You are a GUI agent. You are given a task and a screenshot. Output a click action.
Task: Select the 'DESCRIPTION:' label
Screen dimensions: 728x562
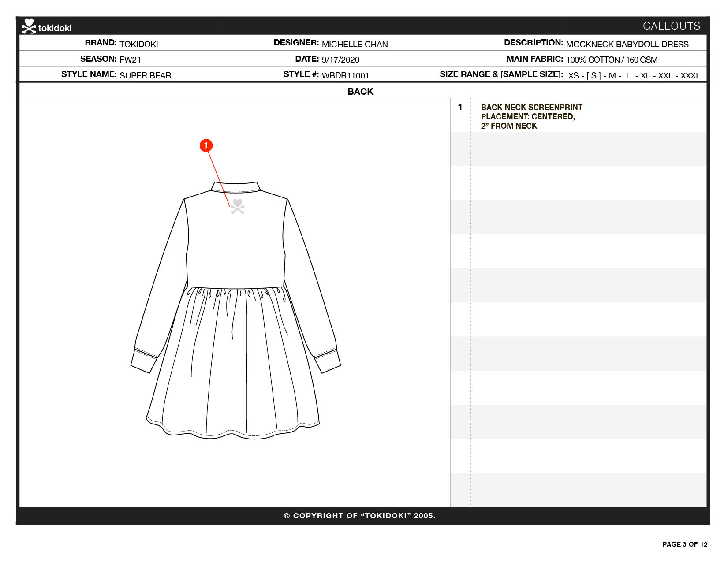(x=534, y=43)
